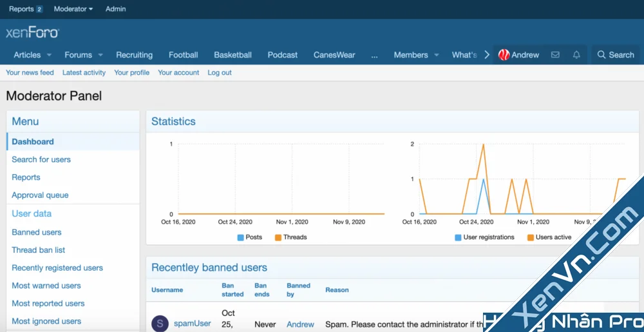Expand the Moderator dropdown menu
This screenshot has width=644, height=332.
coord(73,9)
